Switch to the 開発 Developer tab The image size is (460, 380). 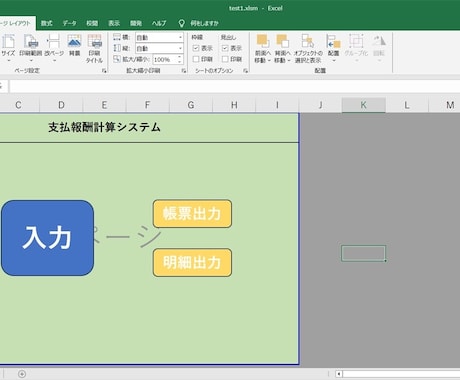pos(136,23)
